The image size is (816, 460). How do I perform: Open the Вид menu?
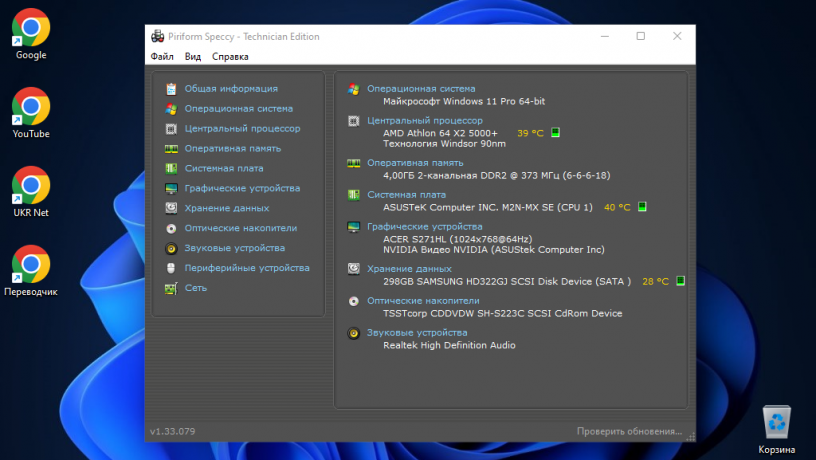pyautogui.click(x=193, y=56)
